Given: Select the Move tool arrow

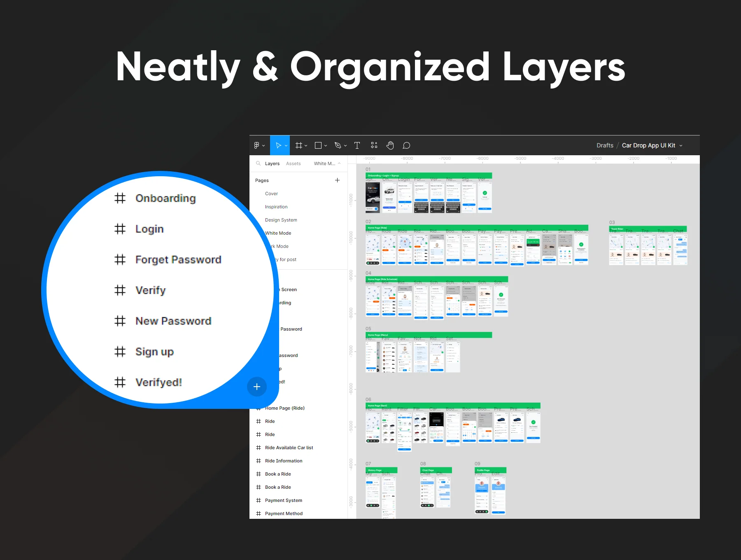Looking at the screenshot, I should click(278, 145).
